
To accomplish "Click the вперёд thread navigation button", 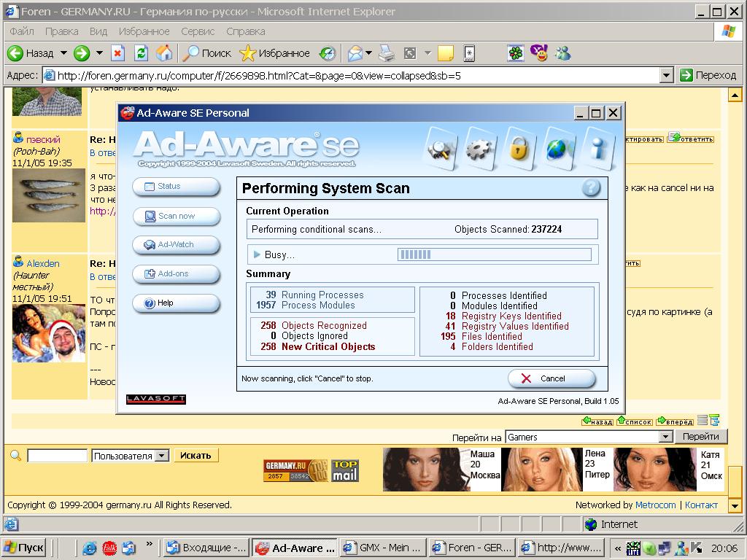I will click(675, 421).
